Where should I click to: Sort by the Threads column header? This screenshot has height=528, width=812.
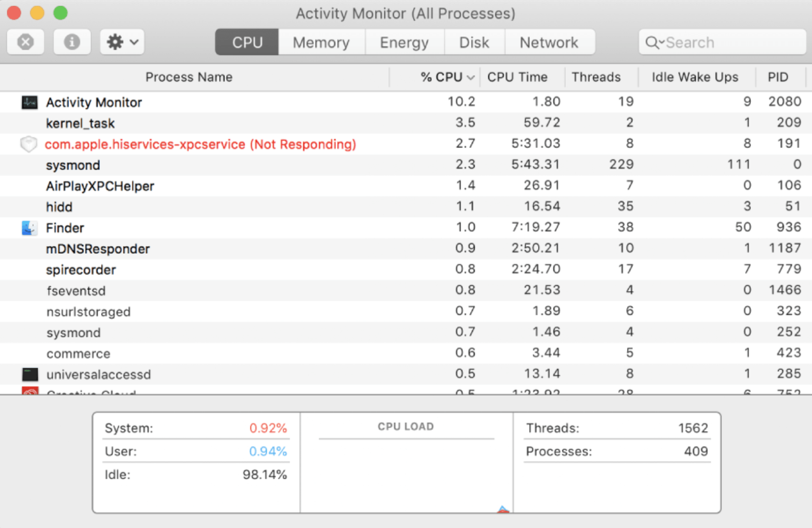[x=596, y=77]
